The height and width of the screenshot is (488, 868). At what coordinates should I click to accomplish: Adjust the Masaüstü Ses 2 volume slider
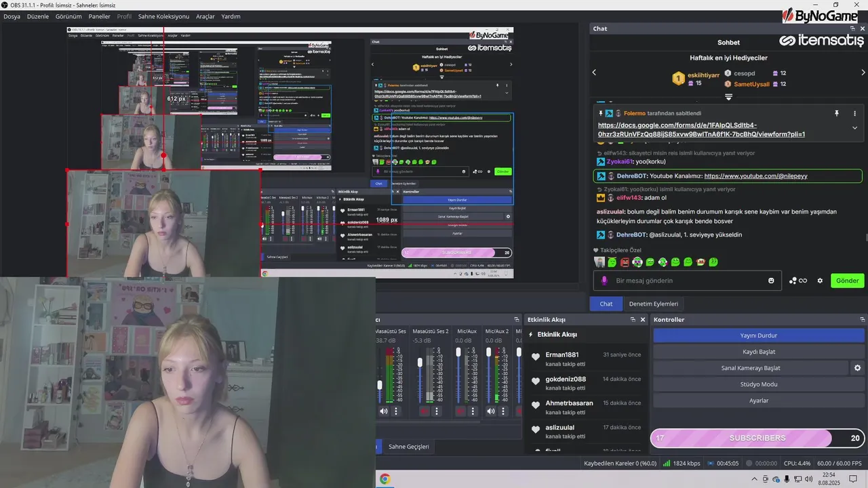(x=420, y=363)
